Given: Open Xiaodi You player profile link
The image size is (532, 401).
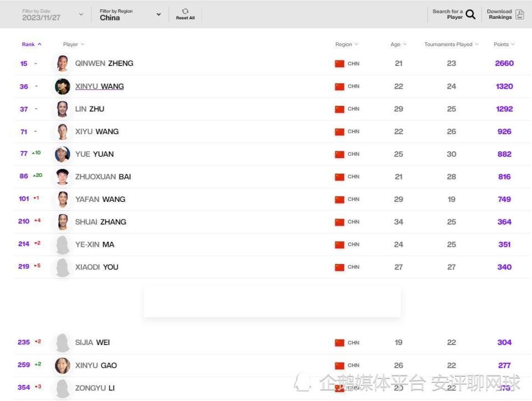Looking at the screenshot, I should pos(96,267).
